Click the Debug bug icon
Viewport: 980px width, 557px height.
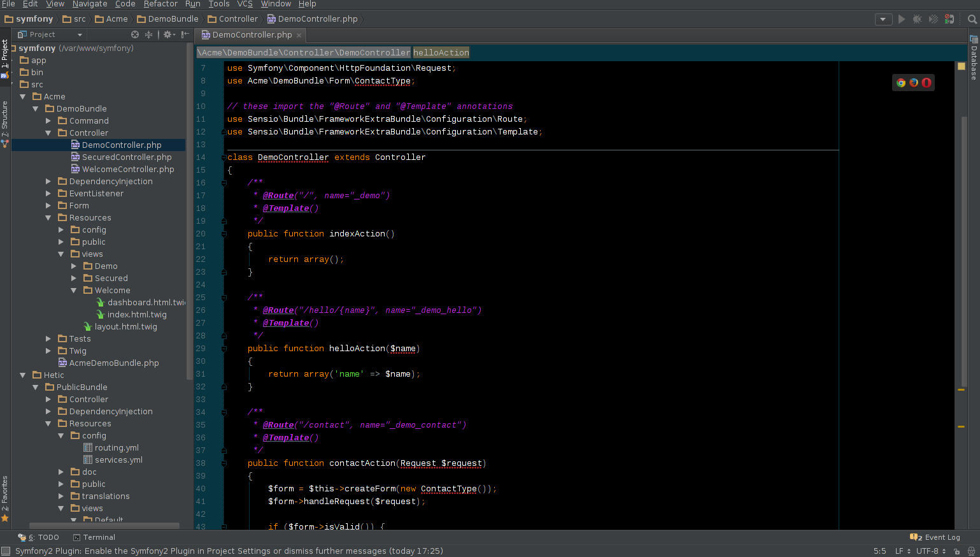point(918,19)
